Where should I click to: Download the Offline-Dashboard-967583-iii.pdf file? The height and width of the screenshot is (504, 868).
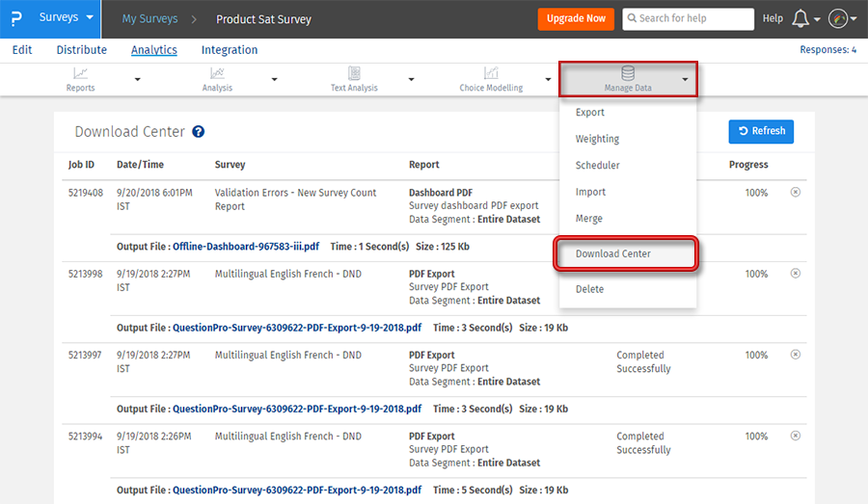pyautogui.click(x=246, y=247)
